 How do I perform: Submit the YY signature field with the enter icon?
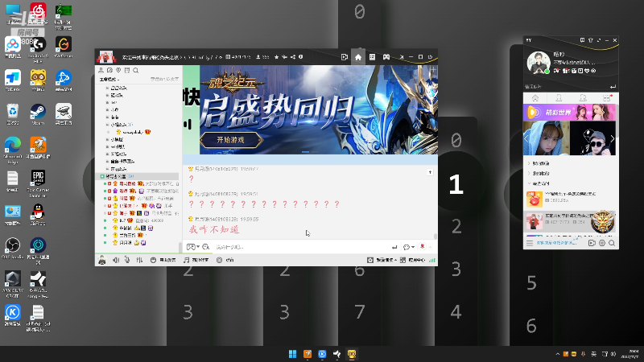[613, 87]
